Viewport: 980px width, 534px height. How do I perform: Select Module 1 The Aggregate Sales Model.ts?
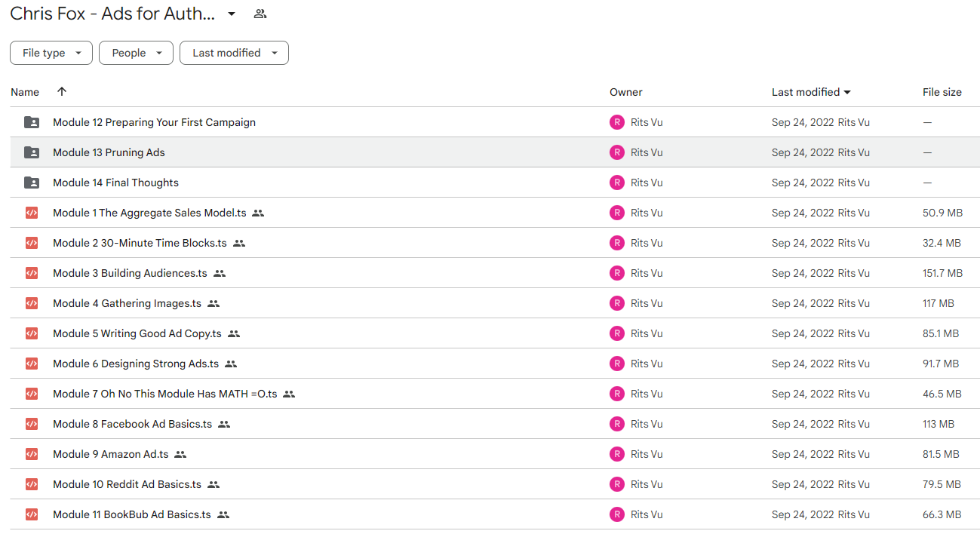(x=149, y=213)
